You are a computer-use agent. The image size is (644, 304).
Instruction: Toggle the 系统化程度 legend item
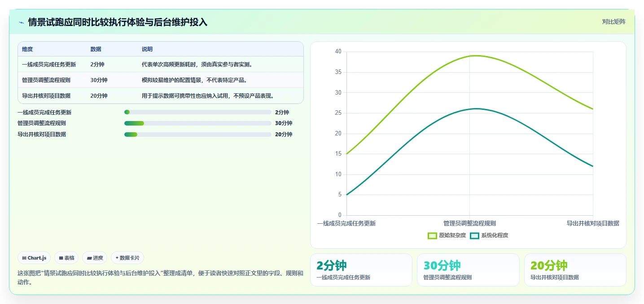[489, 235]
